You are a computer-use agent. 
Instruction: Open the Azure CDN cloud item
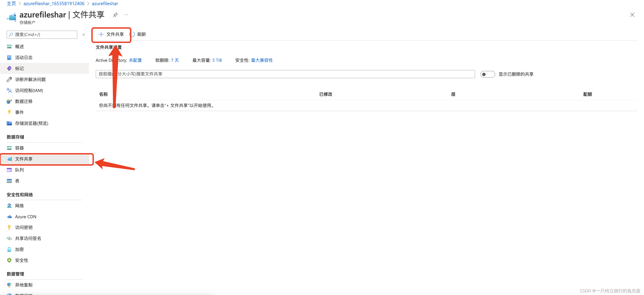click(x=26, y=216)
